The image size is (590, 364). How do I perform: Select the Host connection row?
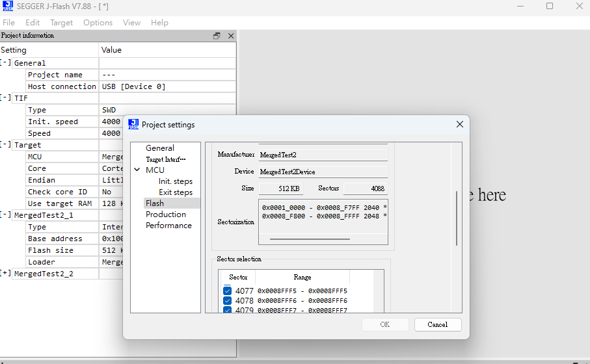click(131, 86)
